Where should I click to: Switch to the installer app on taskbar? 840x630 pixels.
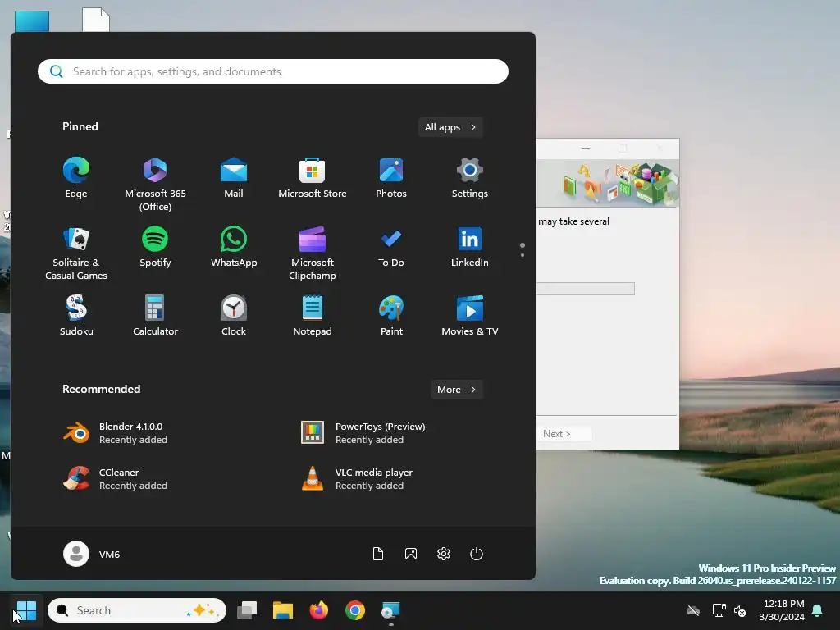click(x=390, y=610)
